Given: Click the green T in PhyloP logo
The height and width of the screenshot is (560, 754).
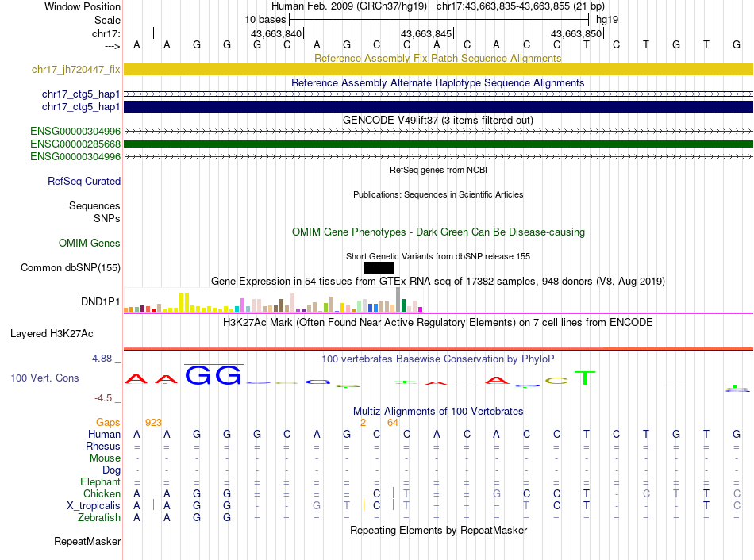Looking at the screenshot, I should pos(585,378).
